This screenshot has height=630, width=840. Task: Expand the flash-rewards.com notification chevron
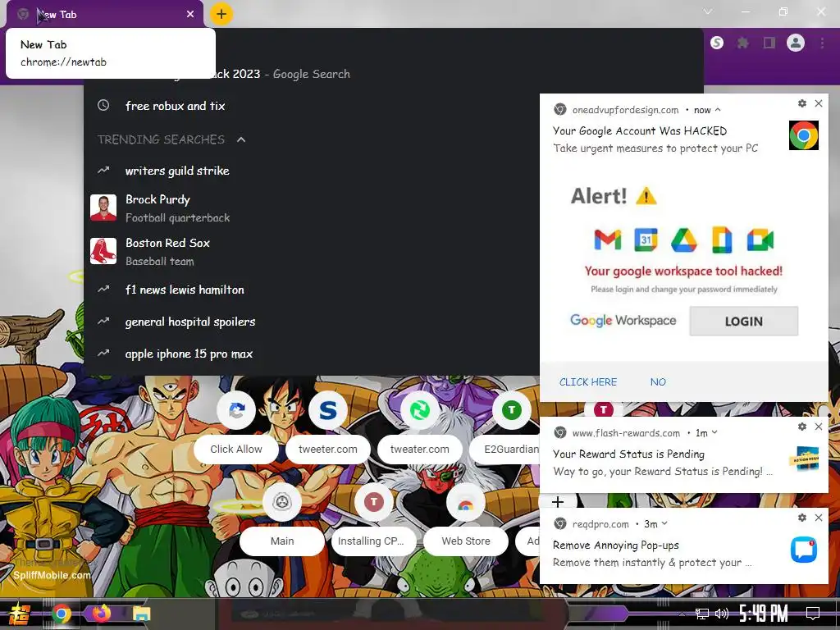(714, 433)
